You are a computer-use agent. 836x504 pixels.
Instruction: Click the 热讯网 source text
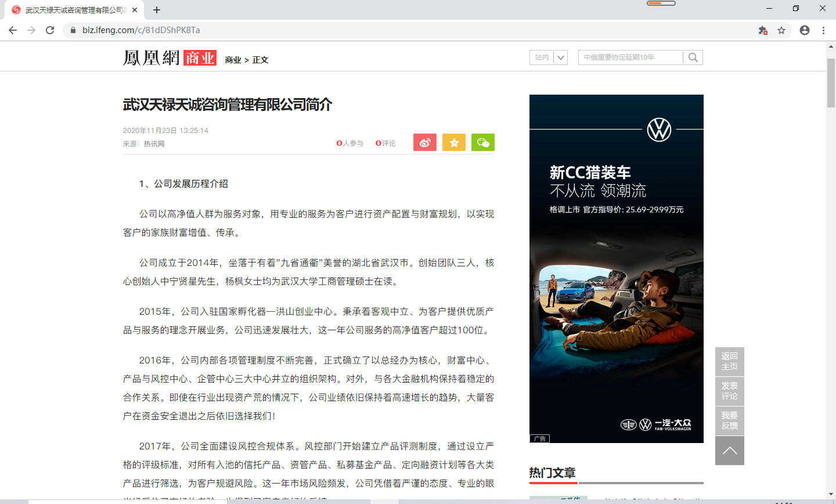click(154, 144)
